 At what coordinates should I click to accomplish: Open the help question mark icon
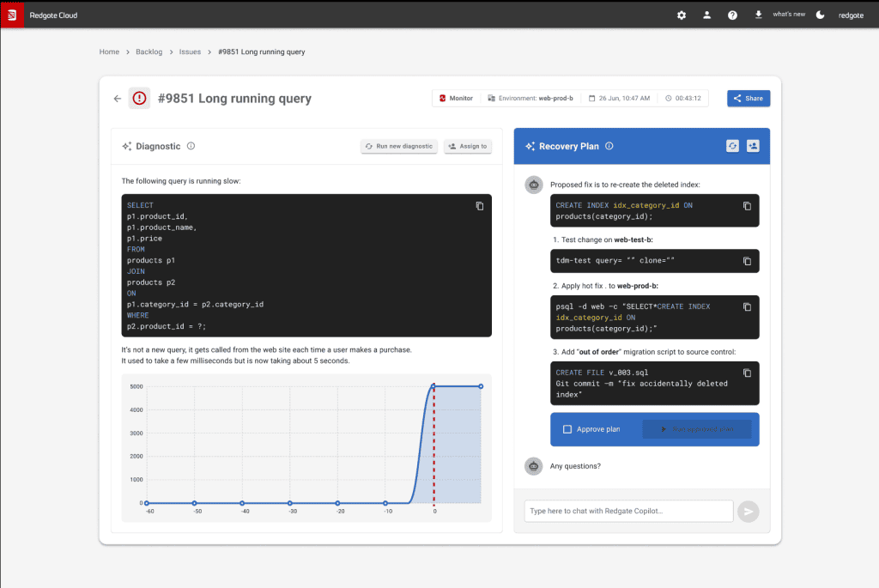(x=732, y=15)
